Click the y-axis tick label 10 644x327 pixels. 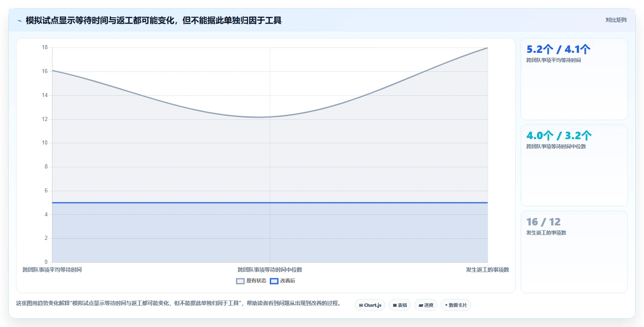[45, 143]
